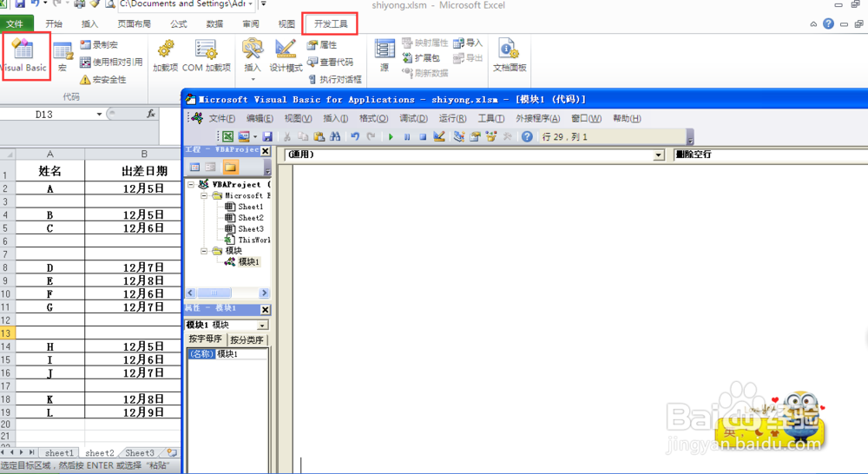The height and width of the screenshot is (474, 868).
Task: Open 属性 (Properties) in ribbon
Action: coord(322,45)
